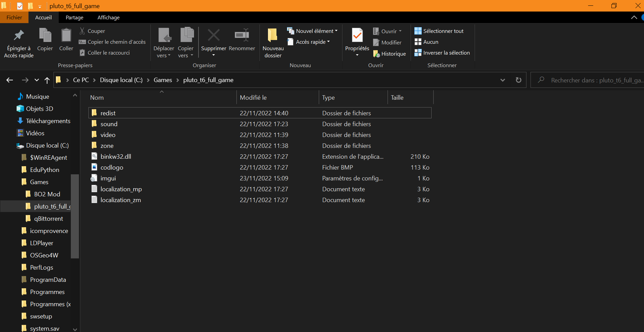Select the video folder

point(260,135)
